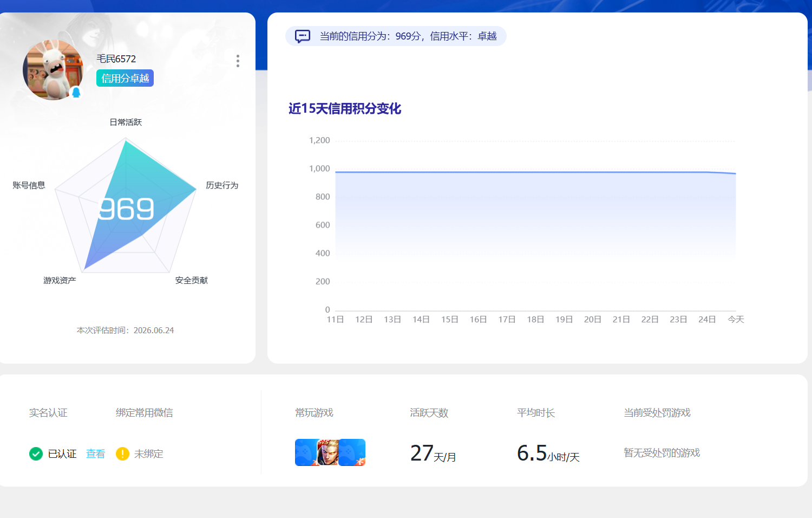Click the 20日 label on chart axis
The height and width of the screenshot is (518, 812).
[x=593, y=319]
